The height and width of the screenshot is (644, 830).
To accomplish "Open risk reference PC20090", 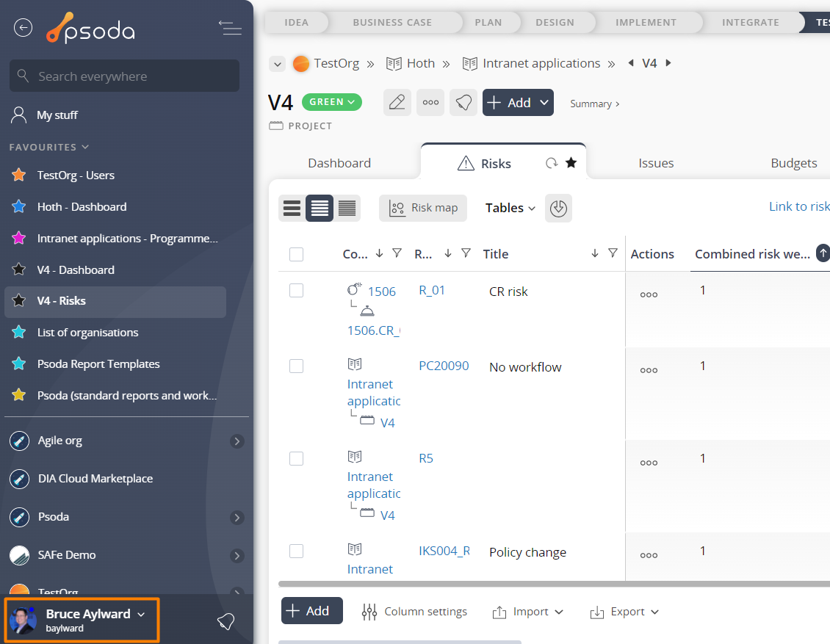I will 444,366.
